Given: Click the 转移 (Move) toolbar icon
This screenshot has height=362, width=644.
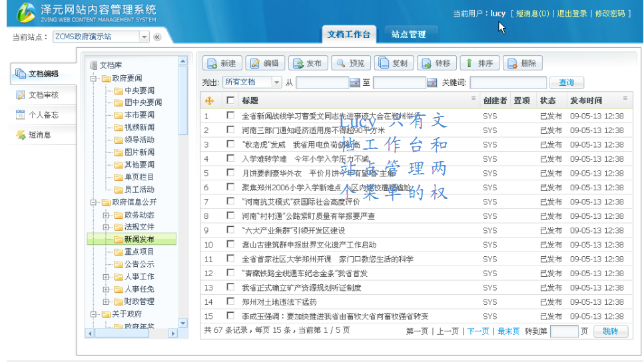Looking at the screenshot, I should (427, 63).
